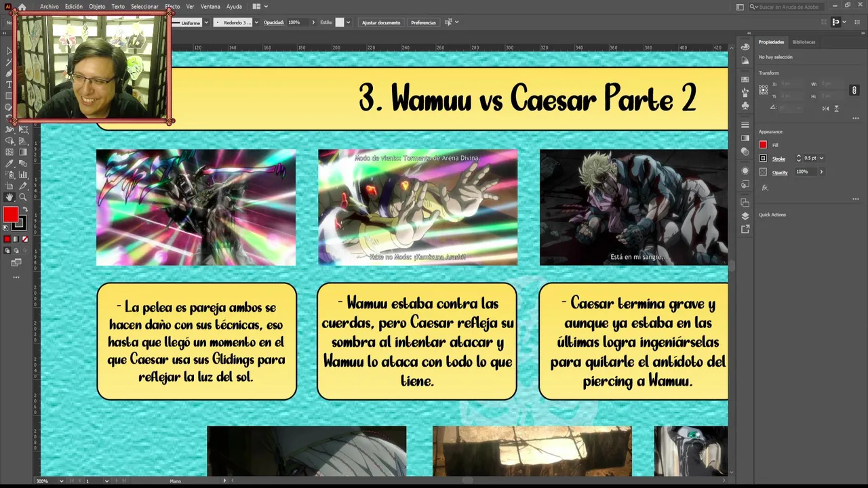Set paint mode to None
The image size is (868, 488).
[24, 239]
